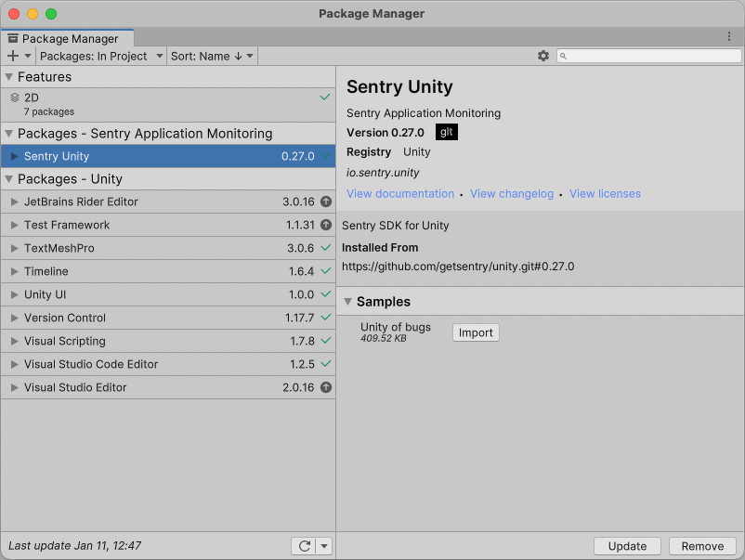Open the Sort: Name dropdown

pos(212,56)
